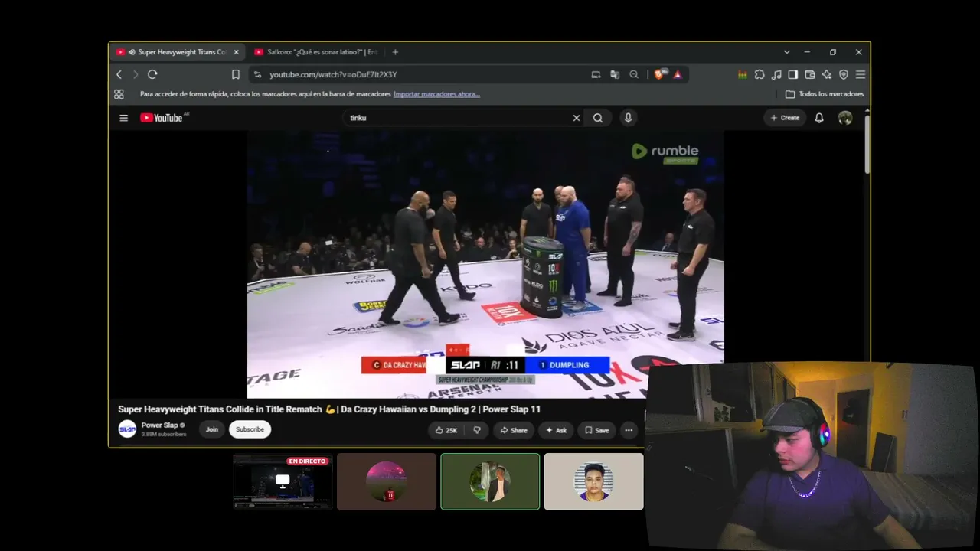
Task: Select the participant tile with pink stadium avatar
Action: pos(387,481)
